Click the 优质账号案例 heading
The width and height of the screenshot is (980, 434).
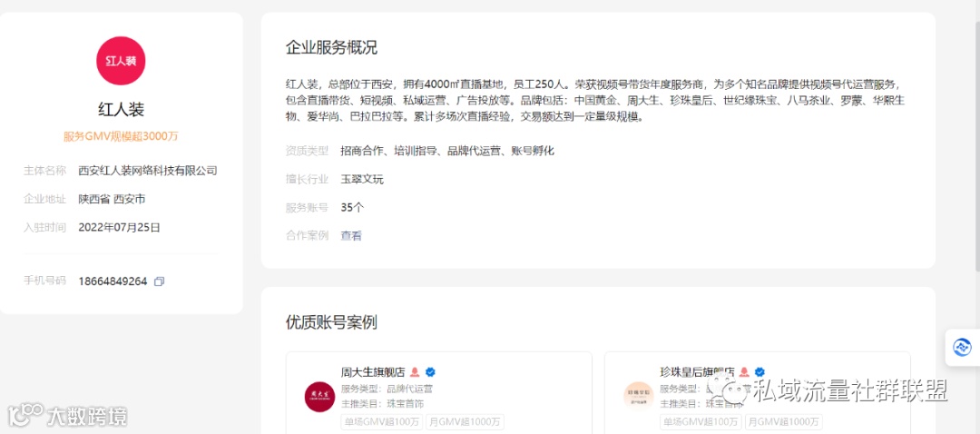point(331,322)
